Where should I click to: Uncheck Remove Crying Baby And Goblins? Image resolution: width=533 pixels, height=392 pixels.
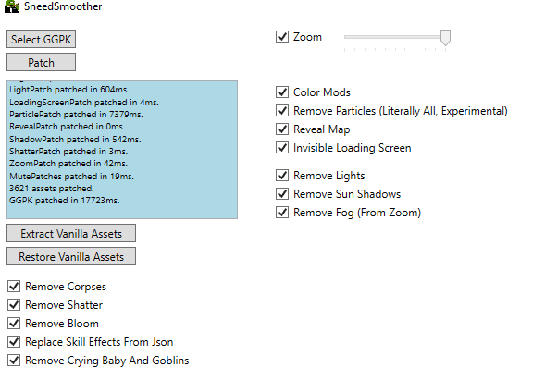coord(14,360)
